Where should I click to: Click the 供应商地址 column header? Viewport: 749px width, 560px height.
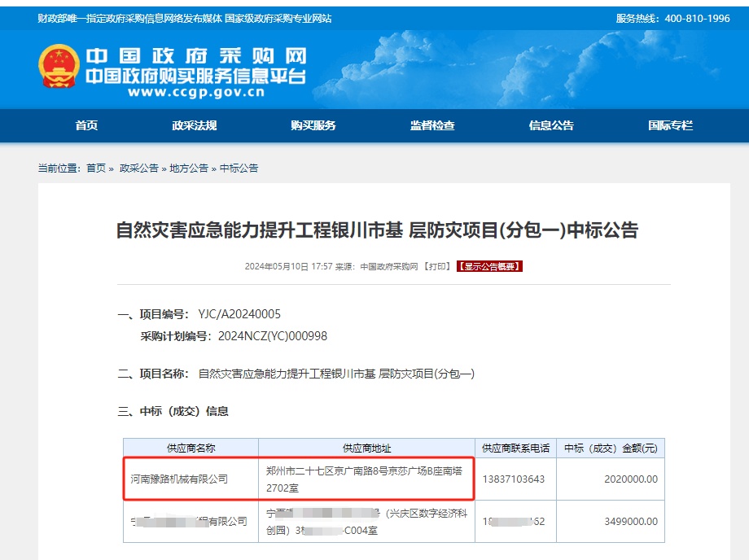[x=366, y=448]
